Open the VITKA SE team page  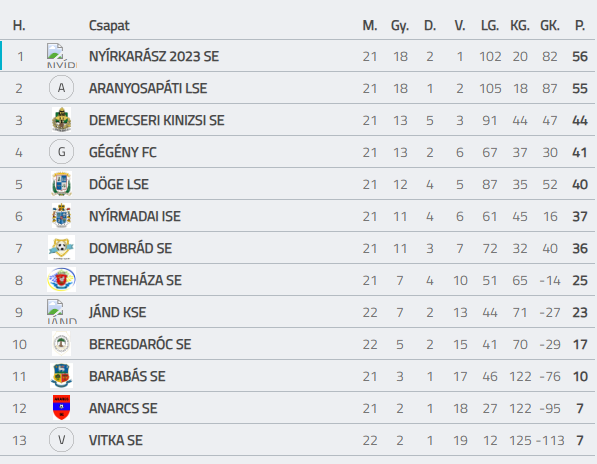116,440
